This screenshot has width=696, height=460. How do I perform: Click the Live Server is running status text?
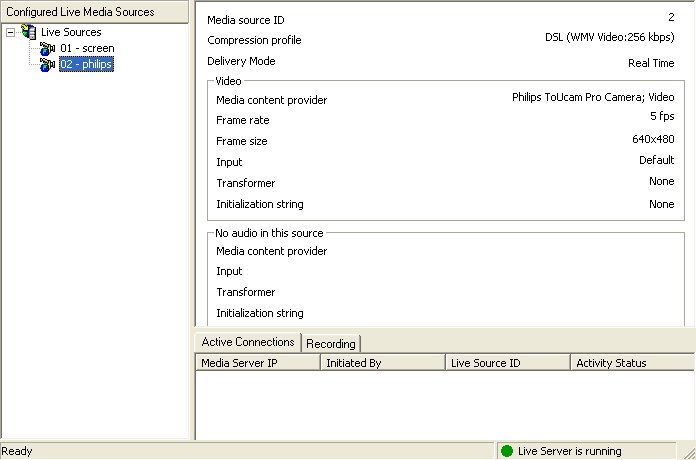click(569, 451)
